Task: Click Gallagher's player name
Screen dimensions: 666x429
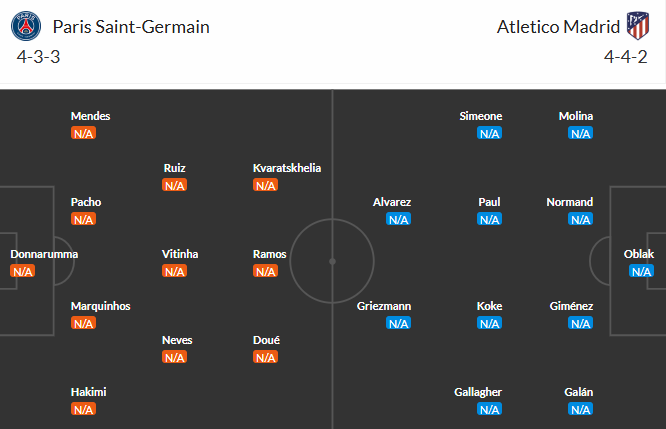Action: (x=476, y=392)
